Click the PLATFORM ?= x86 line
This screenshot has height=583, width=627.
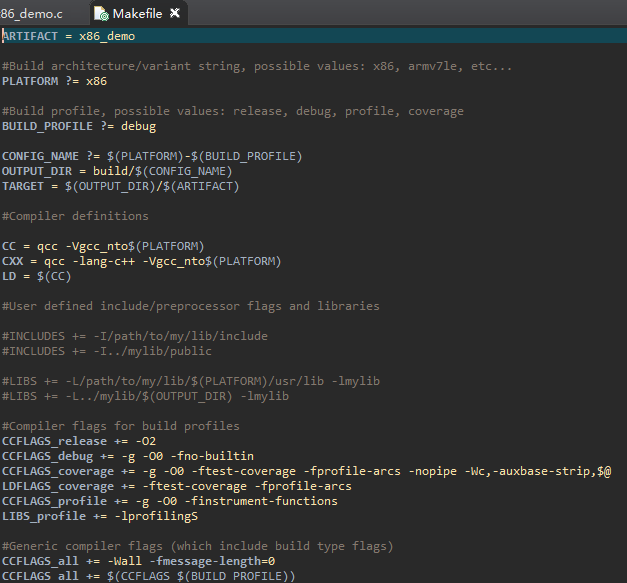pos(54,81)
